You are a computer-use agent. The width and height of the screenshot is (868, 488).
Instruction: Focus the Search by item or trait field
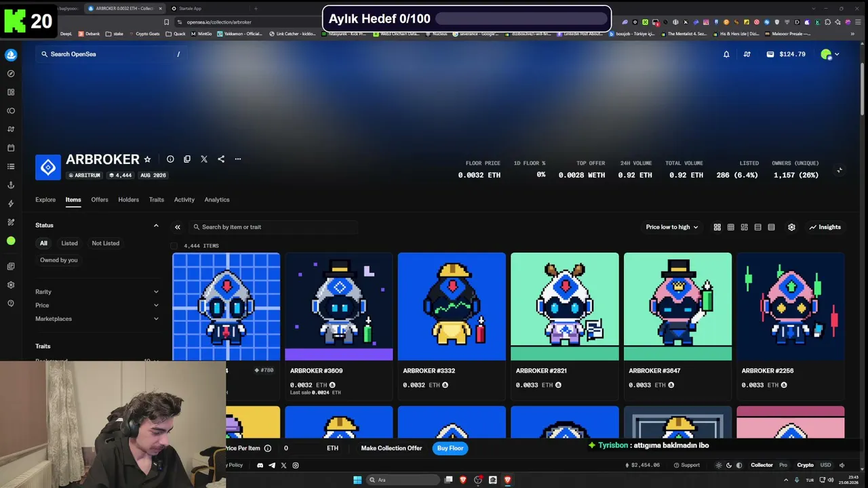pyautogui.click(x=273, y=227)
